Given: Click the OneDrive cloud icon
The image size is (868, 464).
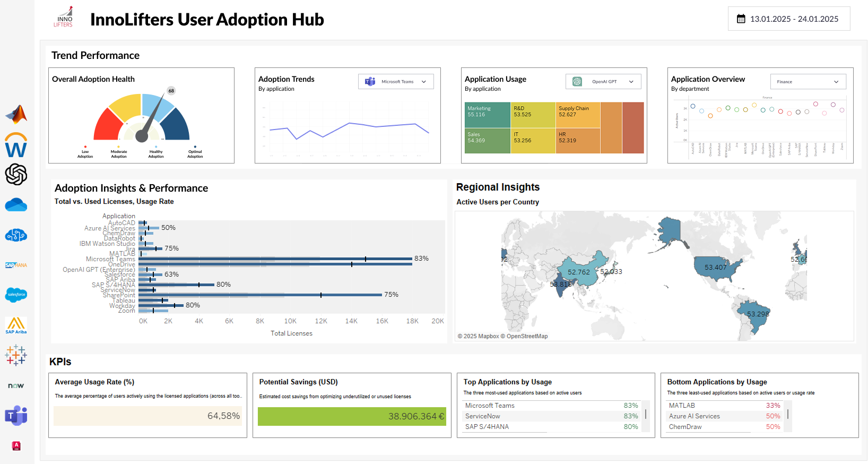Looking at the screenshot, I should tap(16, 205).
